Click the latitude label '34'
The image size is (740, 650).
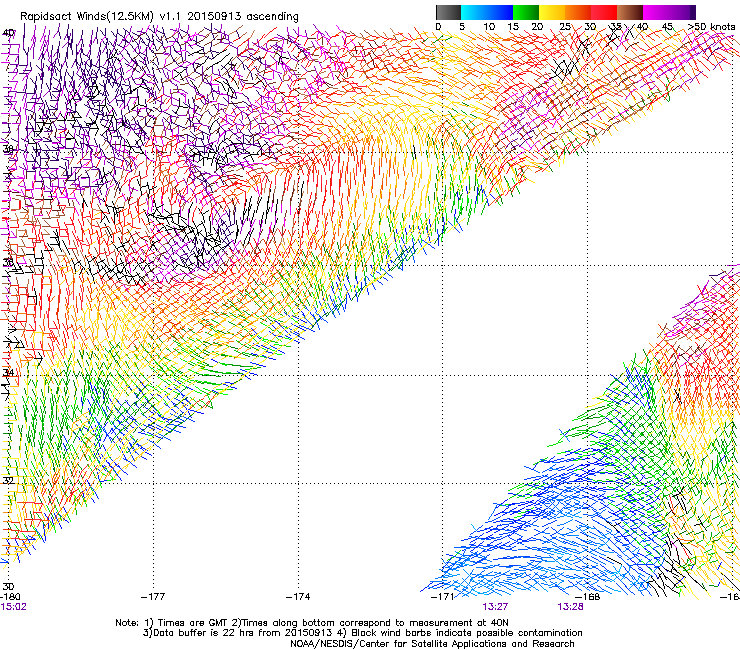click(8, 372)
